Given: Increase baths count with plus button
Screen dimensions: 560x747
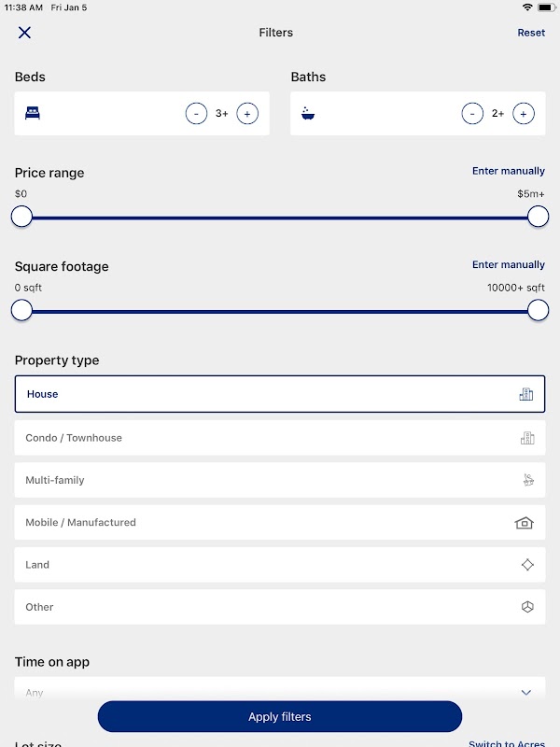Looking at the screenshot, I should point(524,114).
